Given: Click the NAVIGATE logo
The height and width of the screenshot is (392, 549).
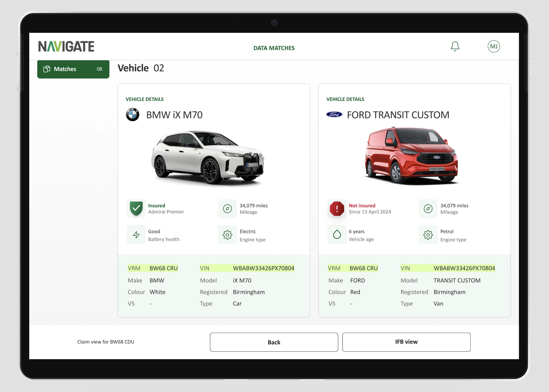Looking at the screenshot, I should 66,46.
